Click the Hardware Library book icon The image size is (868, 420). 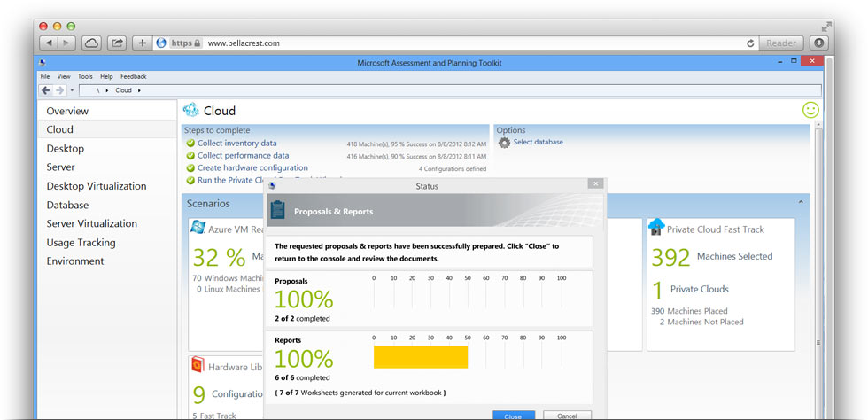[198, 364]
